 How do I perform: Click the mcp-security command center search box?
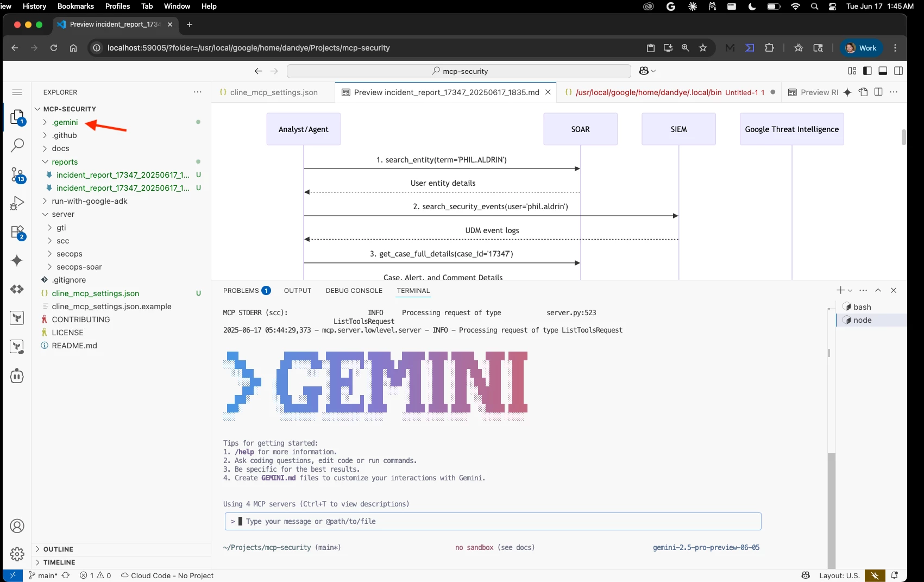click(x=459, y=71)
